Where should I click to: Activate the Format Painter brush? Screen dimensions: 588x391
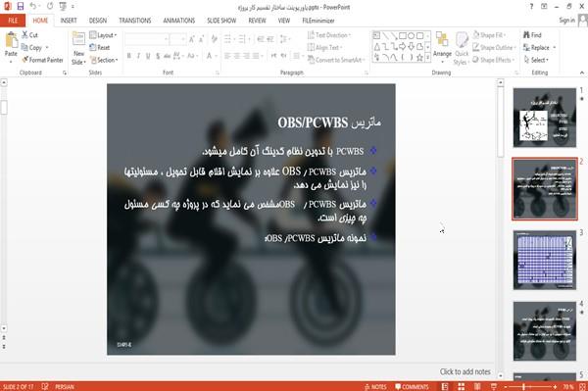point(42,60)
